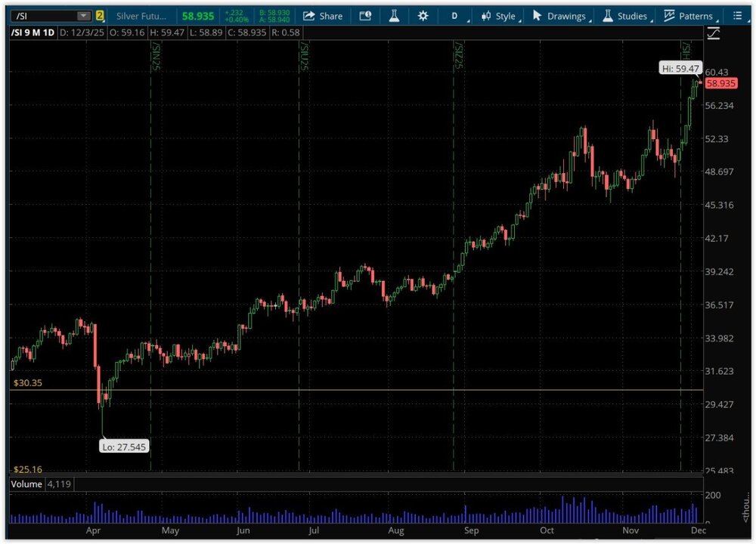Viewport: 756px width, 544px height.
Task: Click the $30.35 horizontal price level line label
Action: [27, 383]
